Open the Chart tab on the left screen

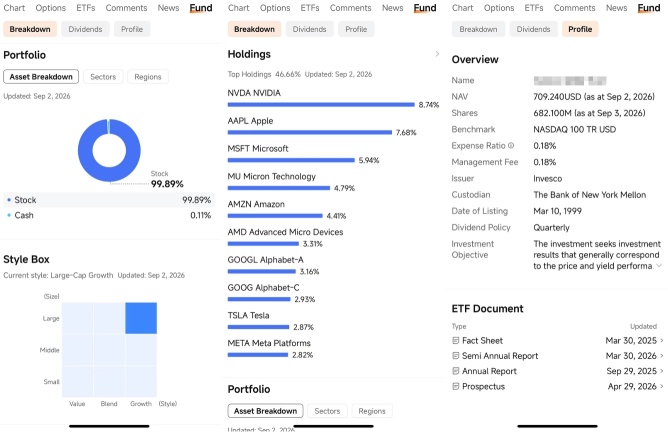point(14,8)
